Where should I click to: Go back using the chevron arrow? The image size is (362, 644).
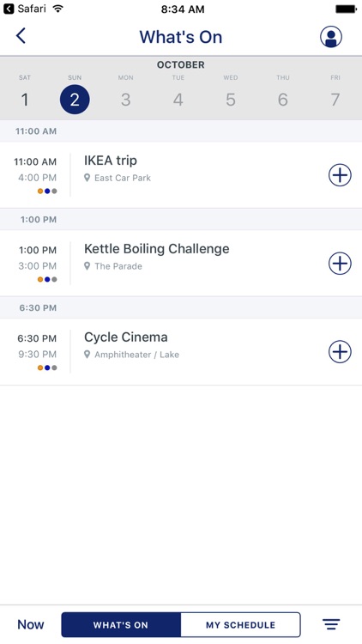[x=21, y=36]
